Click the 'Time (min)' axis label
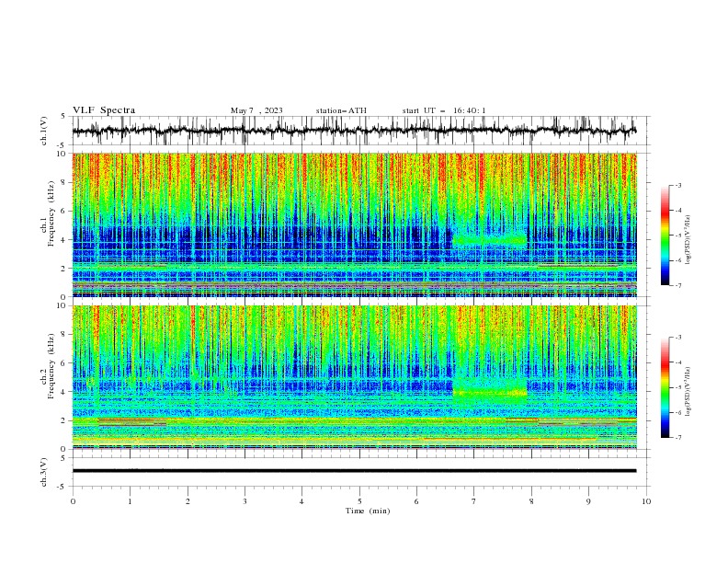The width and height of the screenshot is (728, 563). [x=368, y=511]
